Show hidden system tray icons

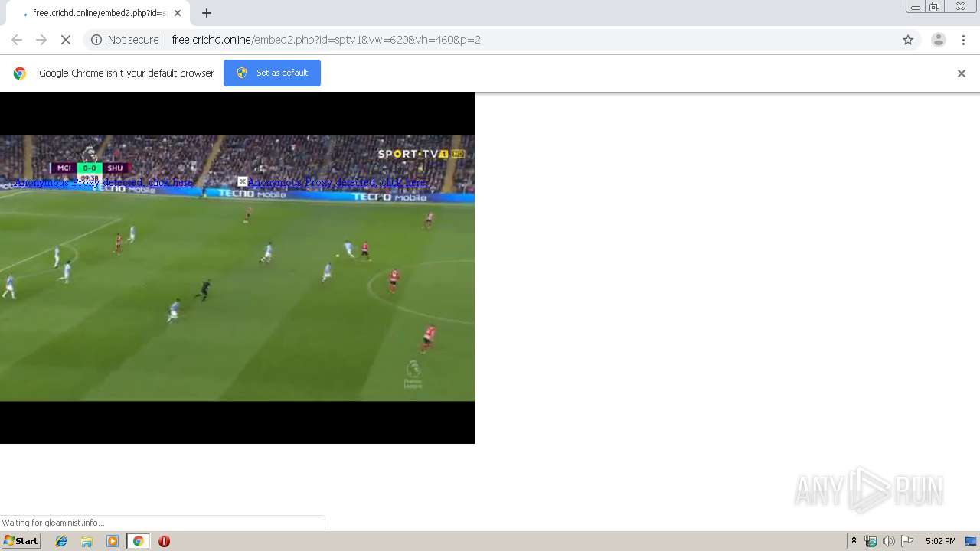[x=854, y=541]
